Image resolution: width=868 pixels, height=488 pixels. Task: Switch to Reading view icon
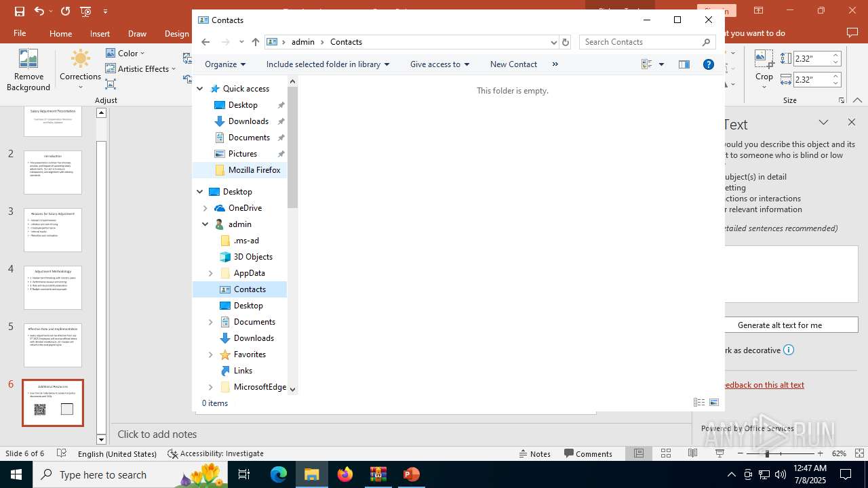(692, 453)
